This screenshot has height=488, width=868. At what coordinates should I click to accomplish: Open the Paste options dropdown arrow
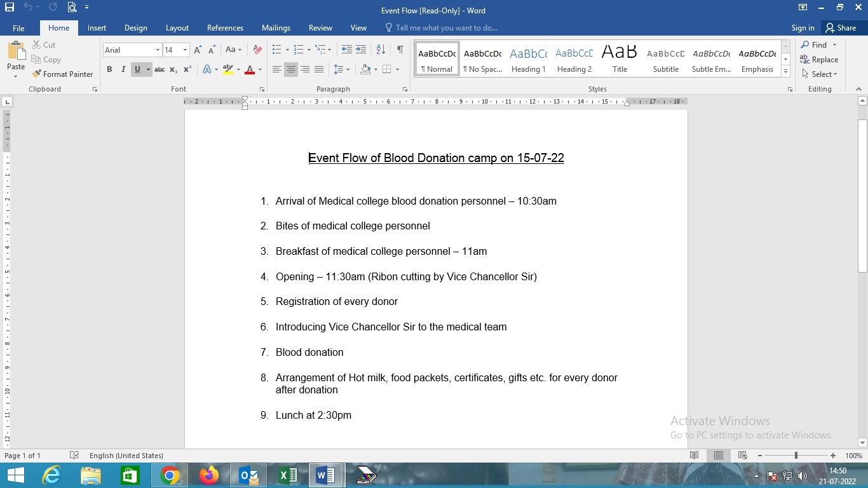click(x=16, y=76)
